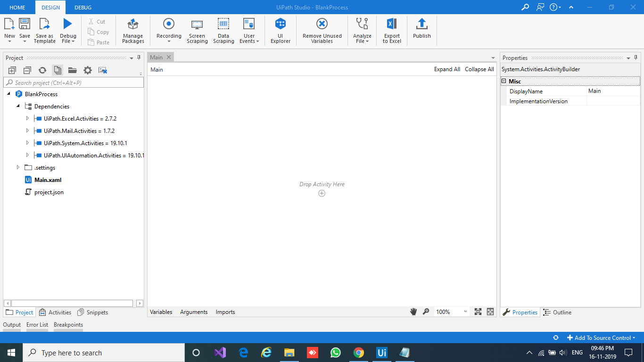Open Manage Packages
Screen dimensions: 644x362
tap(133, 30)
